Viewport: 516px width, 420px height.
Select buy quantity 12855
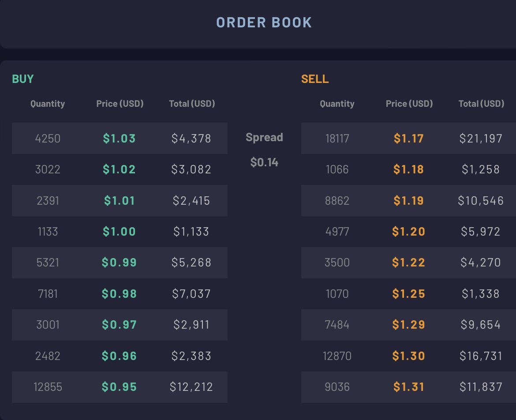coord(48,387)
